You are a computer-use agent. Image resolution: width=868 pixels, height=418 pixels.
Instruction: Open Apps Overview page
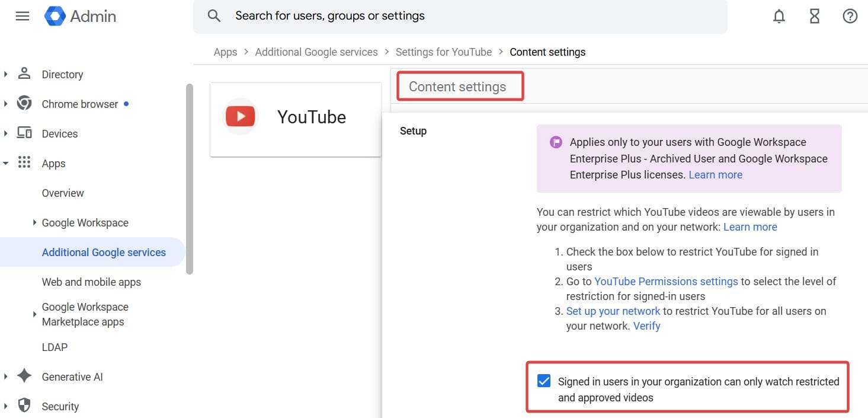click(x=63, y=193)
